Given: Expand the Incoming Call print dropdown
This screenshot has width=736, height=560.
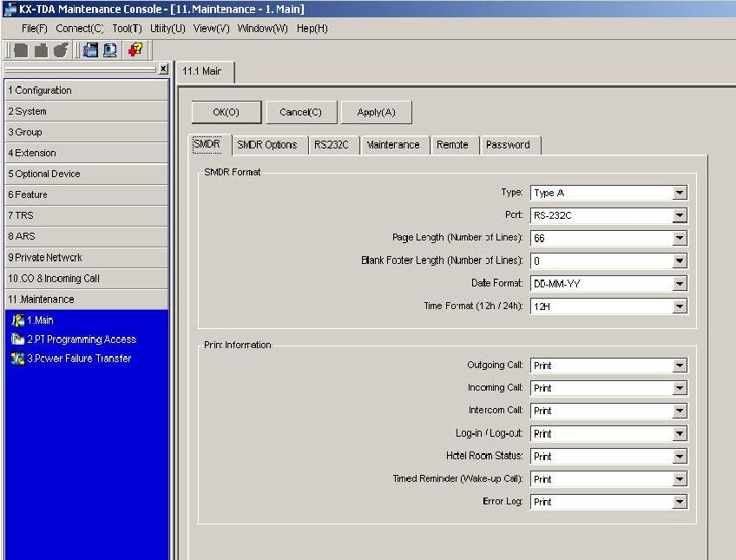Looking at the screenshot, I should [679, 388].
